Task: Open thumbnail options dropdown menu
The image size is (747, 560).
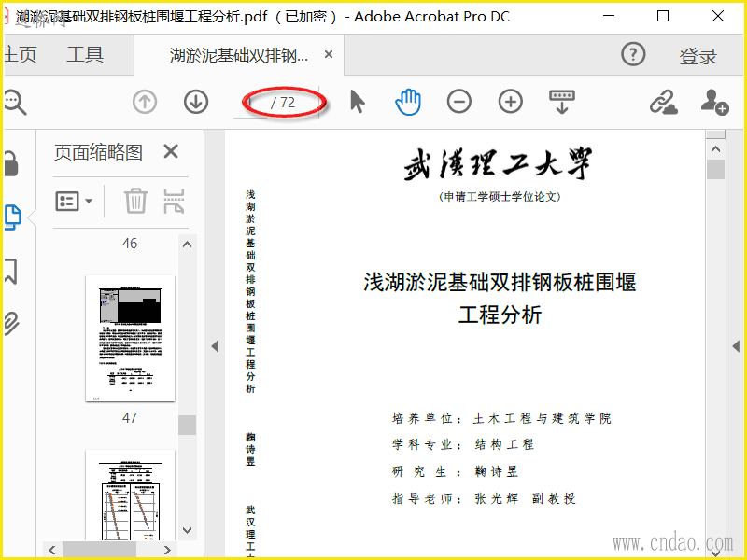Action: [x=74, y=201]
